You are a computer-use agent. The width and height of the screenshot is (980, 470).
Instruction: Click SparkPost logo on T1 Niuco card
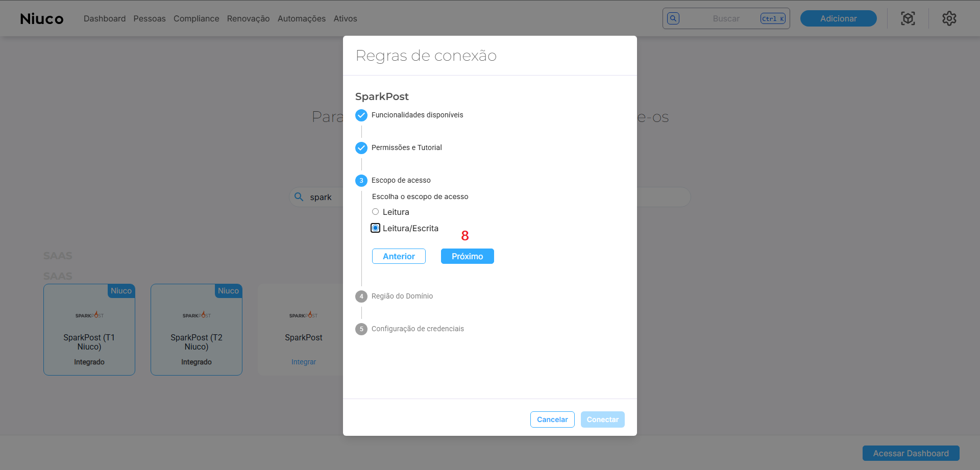[x=89, y=315]
